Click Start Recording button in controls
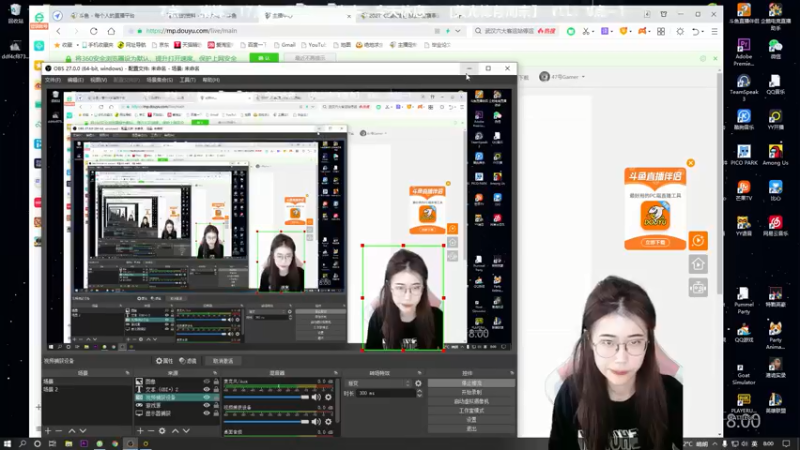800x450 pixels. [471, 392]
